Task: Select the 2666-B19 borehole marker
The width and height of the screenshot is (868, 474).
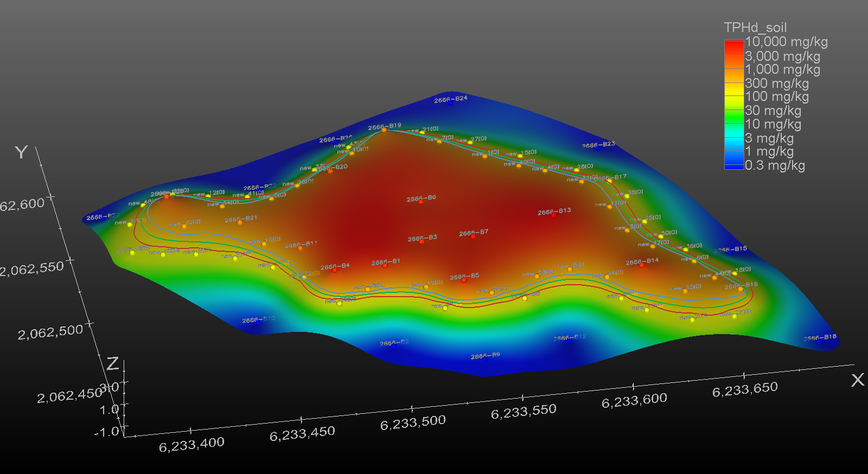Action: [384, 130]
